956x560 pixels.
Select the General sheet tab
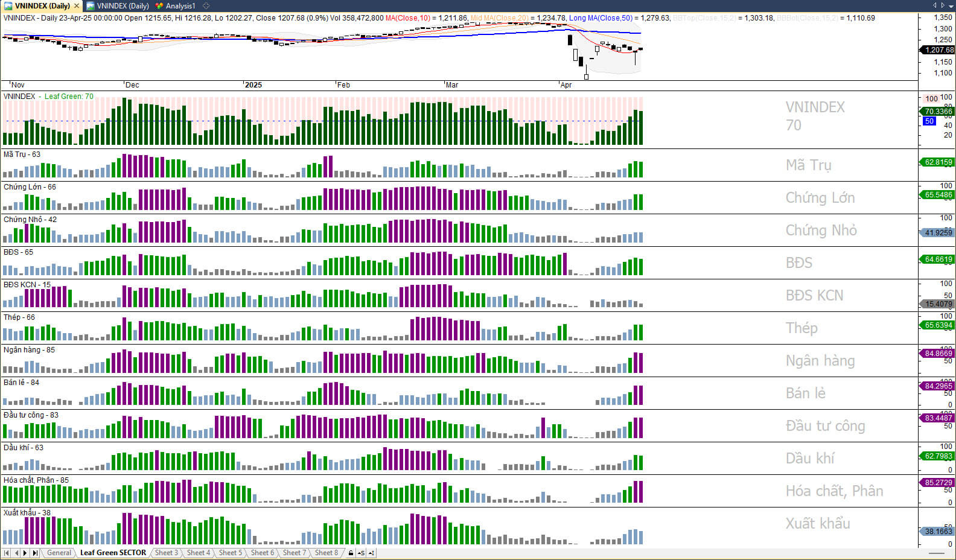pyautogui.click(x=59, y=553)
